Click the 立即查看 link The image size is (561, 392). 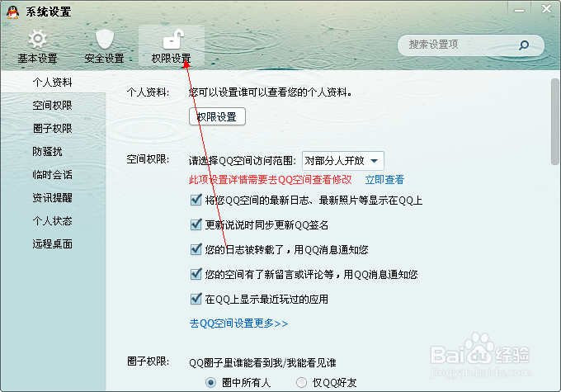pos(384,179)
